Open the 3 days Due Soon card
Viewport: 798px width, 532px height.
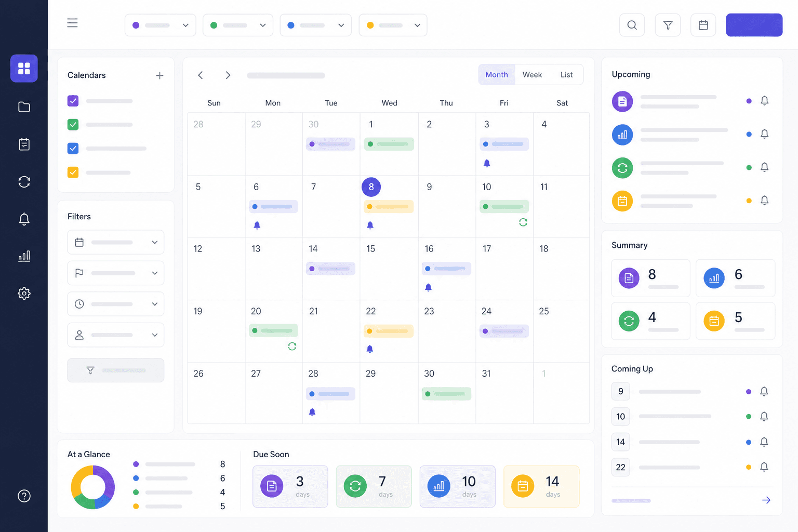(x=290, y=486)
